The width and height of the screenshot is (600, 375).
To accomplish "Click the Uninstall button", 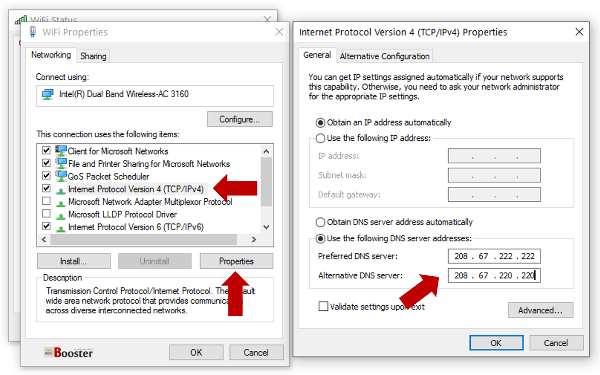I will 155,261.
